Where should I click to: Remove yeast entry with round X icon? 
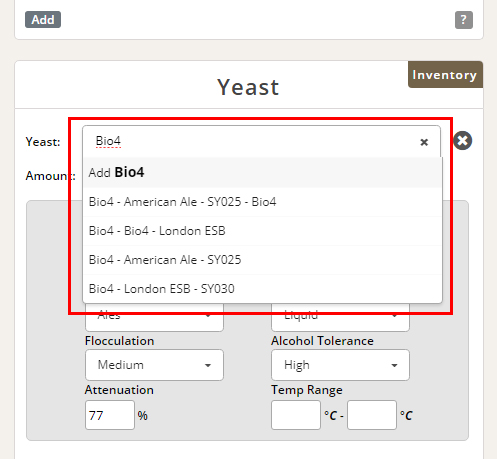pos(462,141)
